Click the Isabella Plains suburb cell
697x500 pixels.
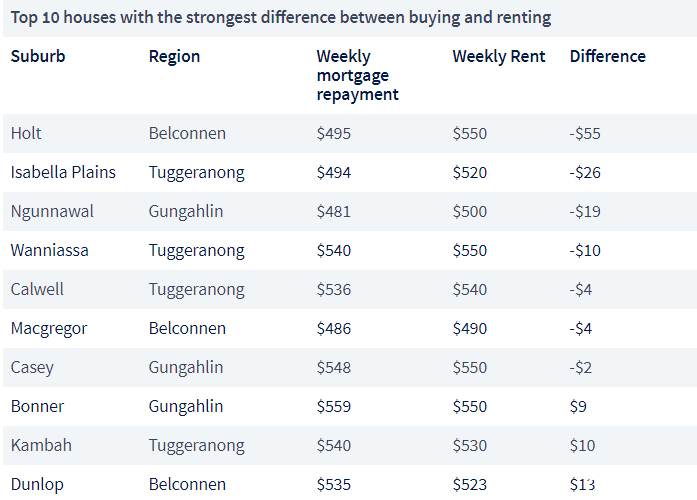(x=63, y=172)
